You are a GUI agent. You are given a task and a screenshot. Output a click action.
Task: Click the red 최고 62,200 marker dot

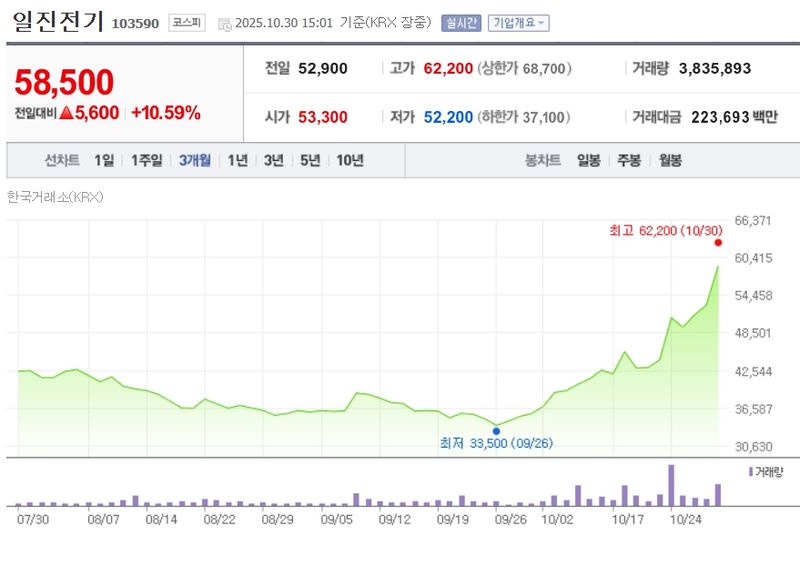tap(718, 242)
